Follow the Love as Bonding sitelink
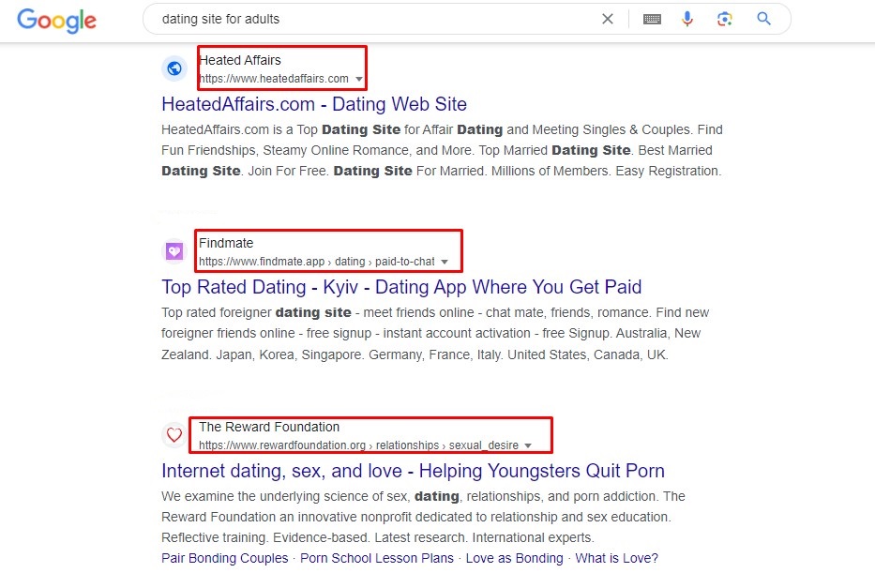 (x=515, y=558)
